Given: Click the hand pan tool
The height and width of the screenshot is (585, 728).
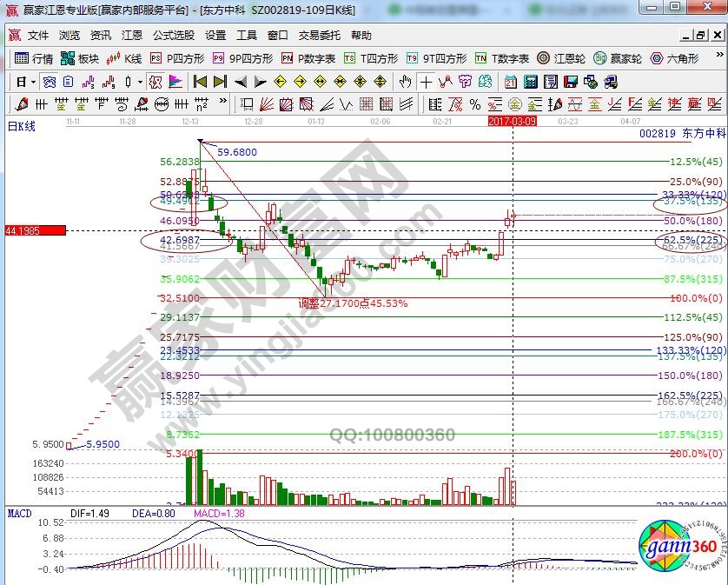Looking at the screenshot, I should pos(405,82).
